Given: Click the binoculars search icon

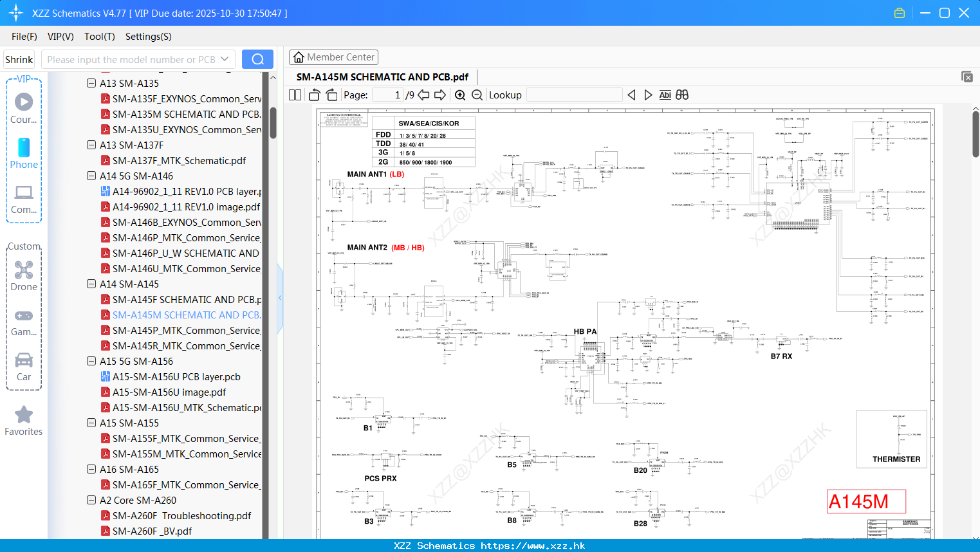Looking at the screenshot, I should click(x=682, y=95).
